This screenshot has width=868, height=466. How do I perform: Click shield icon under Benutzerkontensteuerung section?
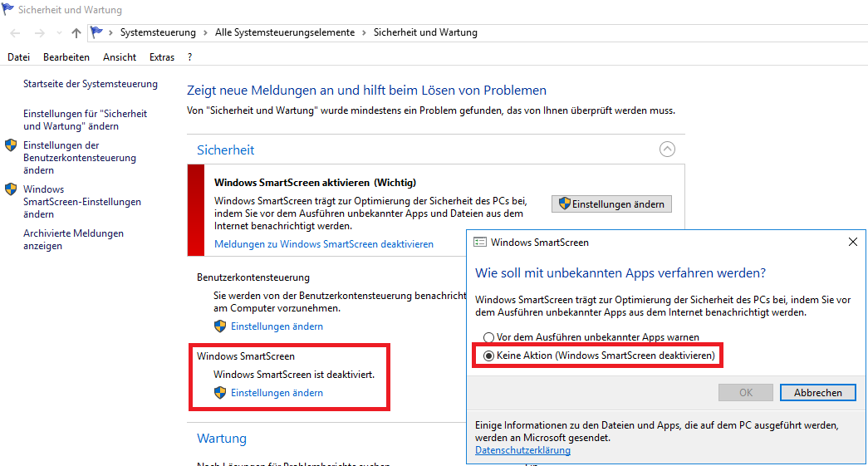(x=220, y=326)
